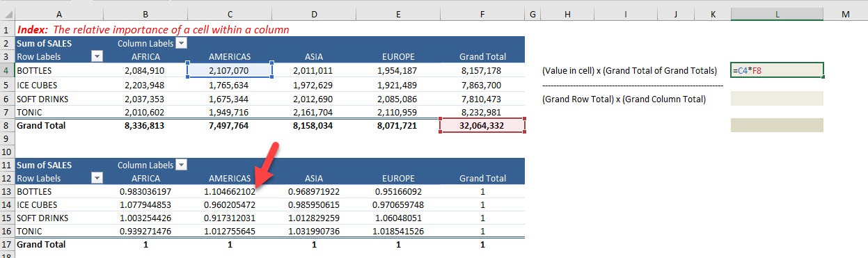Select cell with value 2,084,910
868x258 pixels.
[x=145, y=70]
